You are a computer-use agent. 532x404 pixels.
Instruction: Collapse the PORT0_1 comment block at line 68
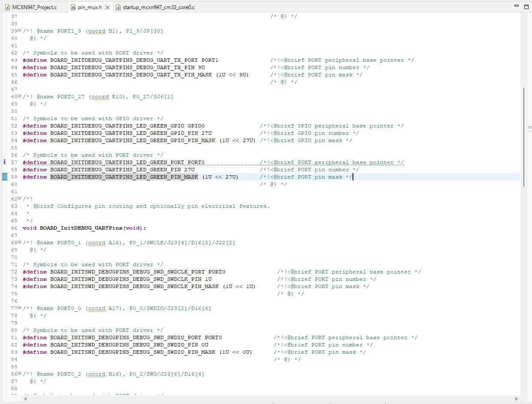point(19,242)
